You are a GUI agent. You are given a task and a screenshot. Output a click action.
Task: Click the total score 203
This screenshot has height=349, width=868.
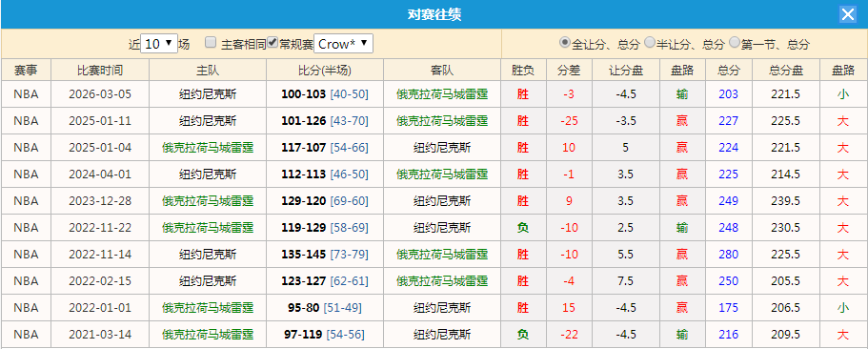729,94
